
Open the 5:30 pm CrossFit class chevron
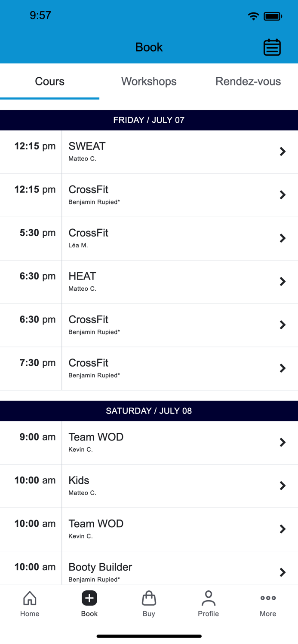(283, 238)
